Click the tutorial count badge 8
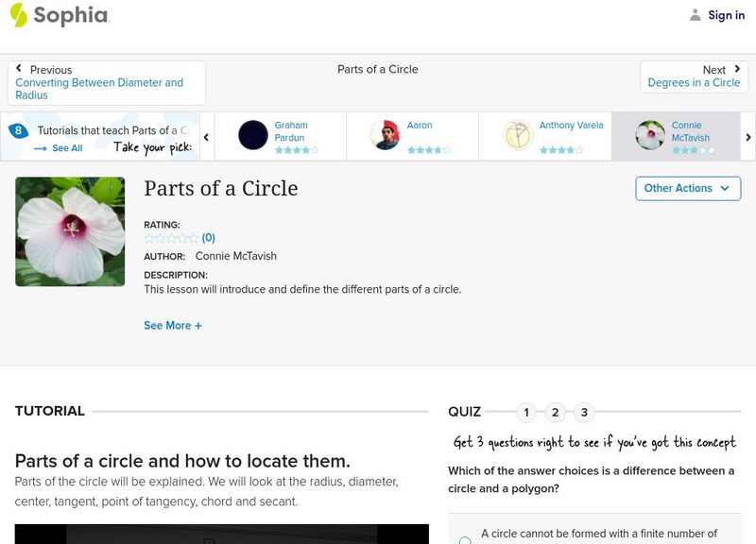This screenshot has height=544, width=756. point(17,131)
